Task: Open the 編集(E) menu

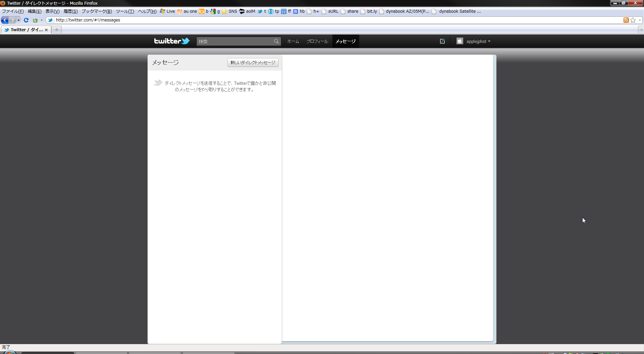Action: [x=35, y=11]
